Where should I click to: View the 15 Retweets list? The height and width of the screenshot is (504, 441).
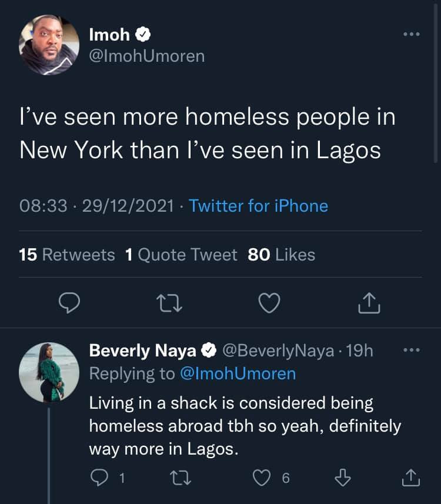click(x=67, y=255)
